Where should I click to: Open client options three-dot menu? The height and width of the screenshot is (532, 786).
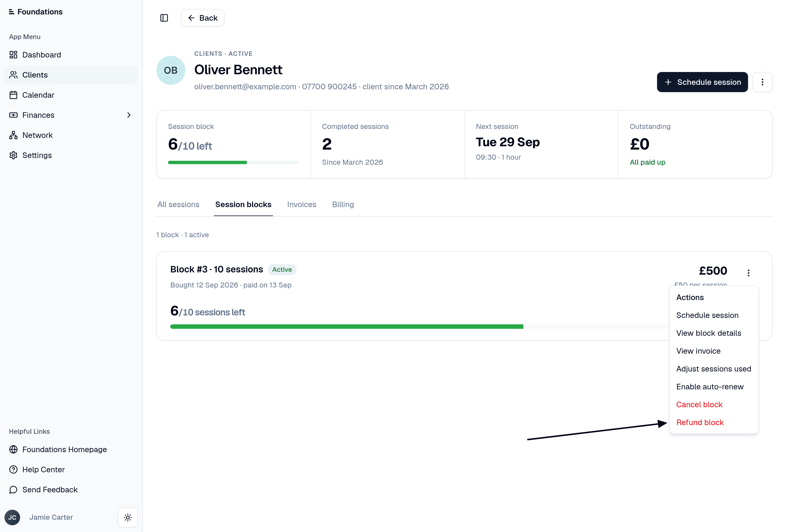tap(762, 82)
